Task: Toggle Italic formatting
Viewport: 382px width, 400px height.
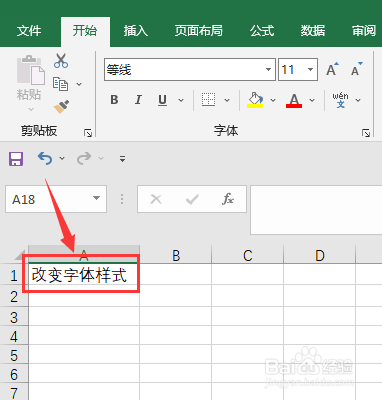Action: tap(138, 100)
